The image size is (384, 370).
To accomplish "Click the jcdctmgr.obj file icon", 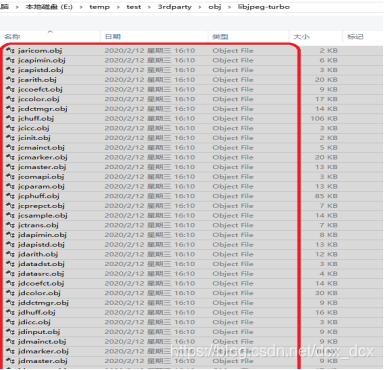I will [10, 109].
